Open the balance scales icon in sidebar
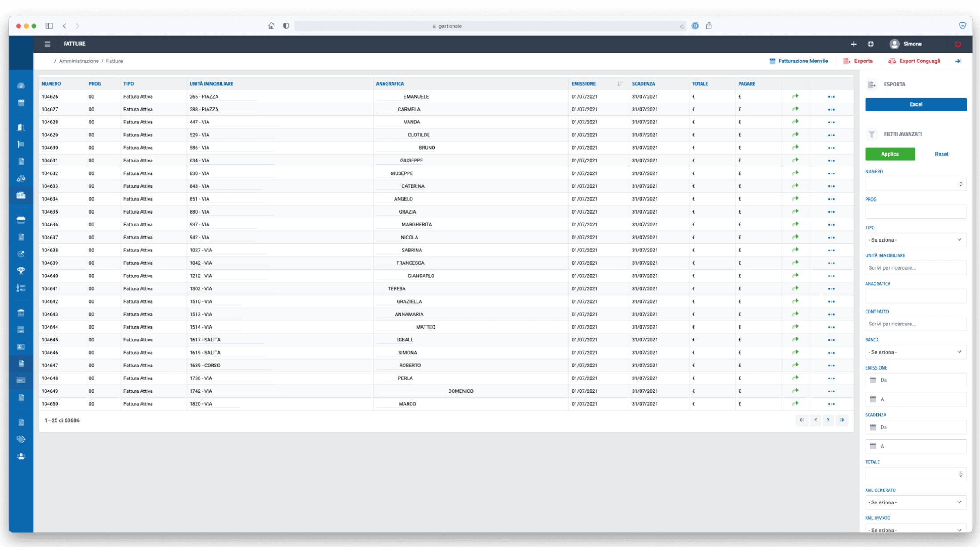 tap(21, 178)
